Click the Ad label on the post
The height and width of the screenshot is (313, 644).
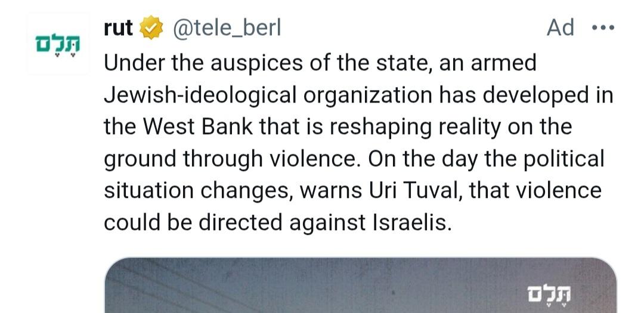pos(560,27)
